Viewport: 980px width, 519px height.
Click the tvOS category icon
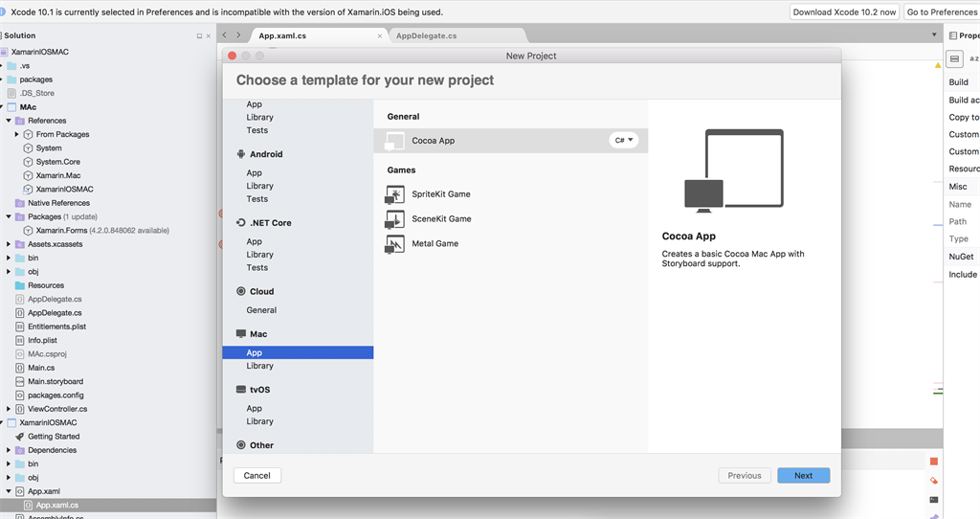(240, 390)
